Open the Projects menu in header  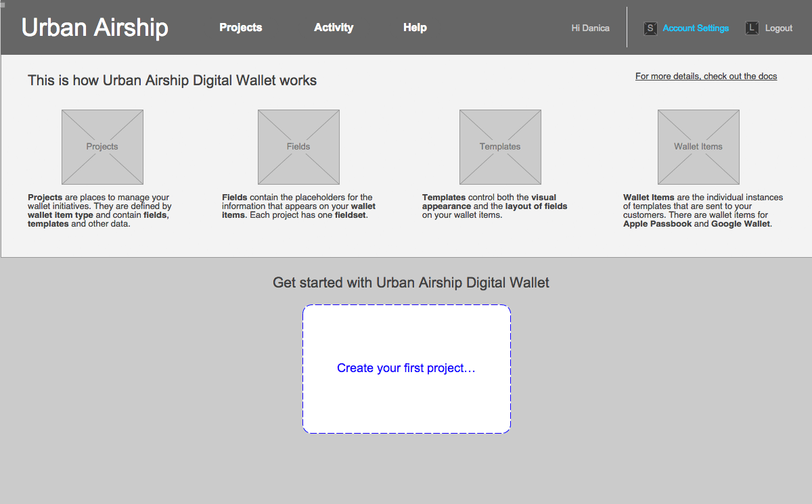241,28
